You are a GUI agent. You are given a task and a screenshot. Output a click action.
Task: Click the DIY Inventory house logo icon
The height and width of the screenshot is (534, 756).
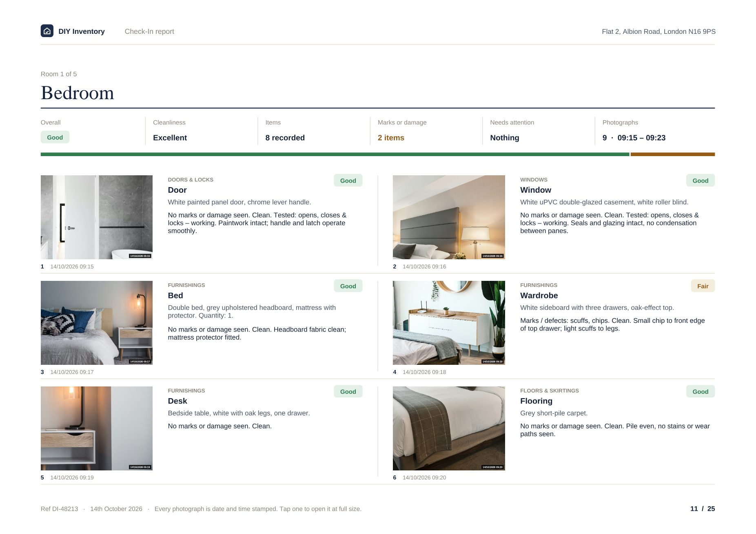point(47,31)
